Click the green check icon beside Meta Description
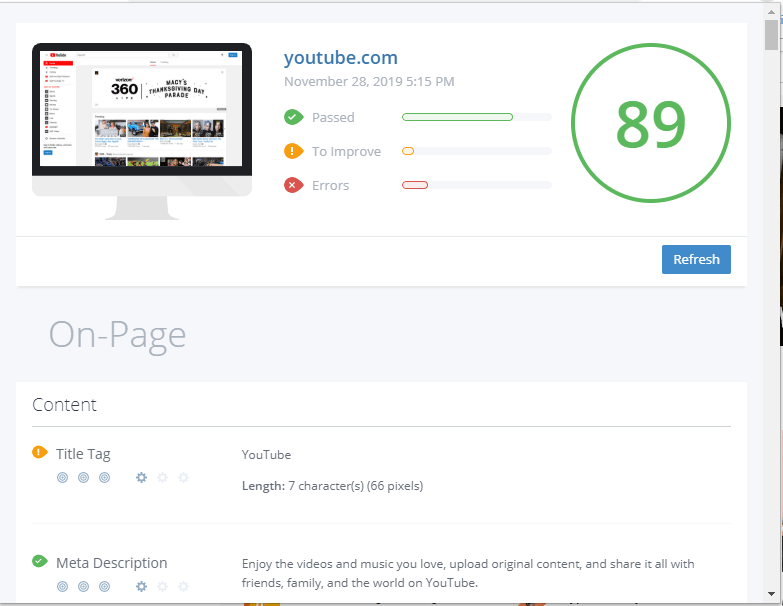This screenshot has width=783, height=606. tap(40, 562)
